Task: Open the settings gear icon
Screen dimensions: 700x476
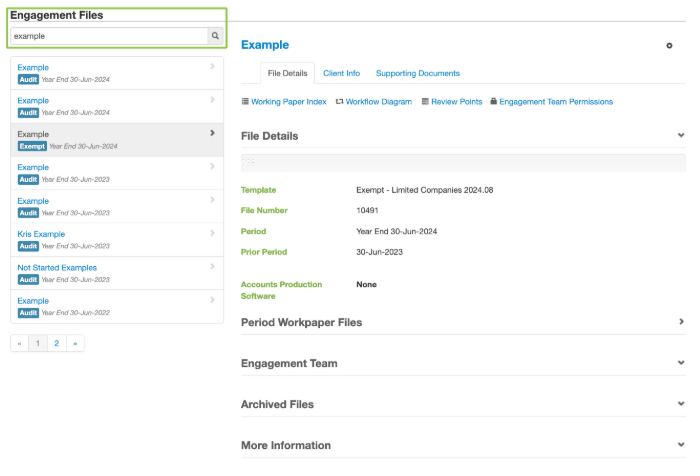Action: click(x=669, y=46)
